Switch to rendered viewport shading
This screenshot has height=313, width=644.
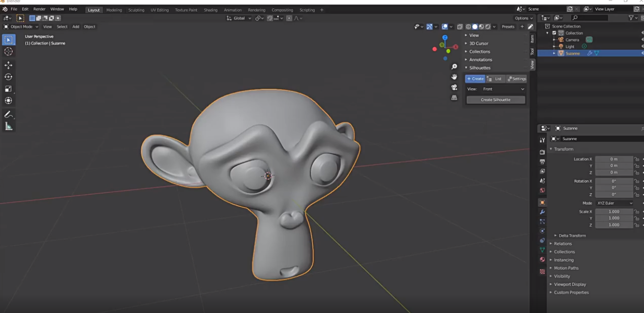[x=487, y=26]
